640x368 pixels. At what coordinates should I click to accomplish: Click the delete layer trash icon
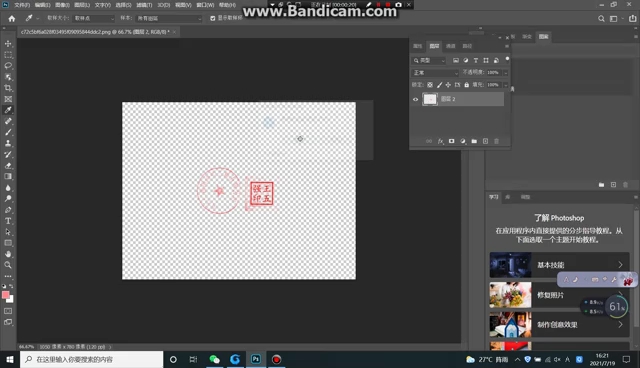point(496,141)
